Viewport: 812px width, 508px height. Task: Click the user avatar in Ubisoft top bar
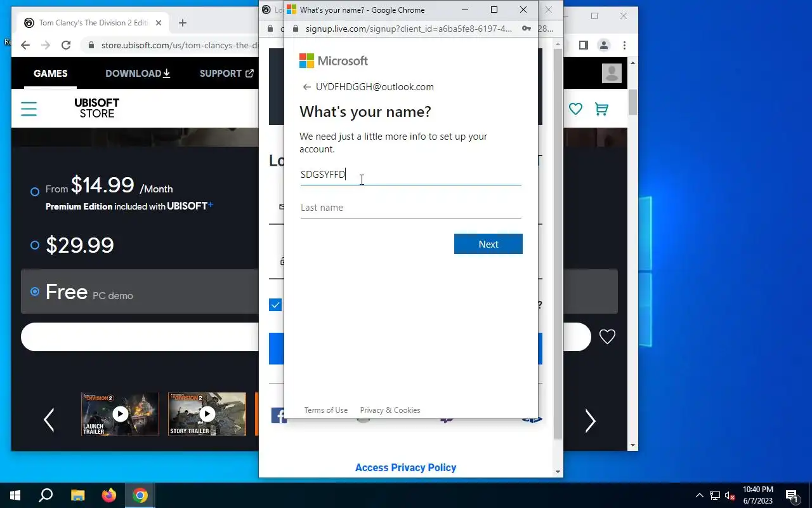pyautogui.click(x=612, y=73)
